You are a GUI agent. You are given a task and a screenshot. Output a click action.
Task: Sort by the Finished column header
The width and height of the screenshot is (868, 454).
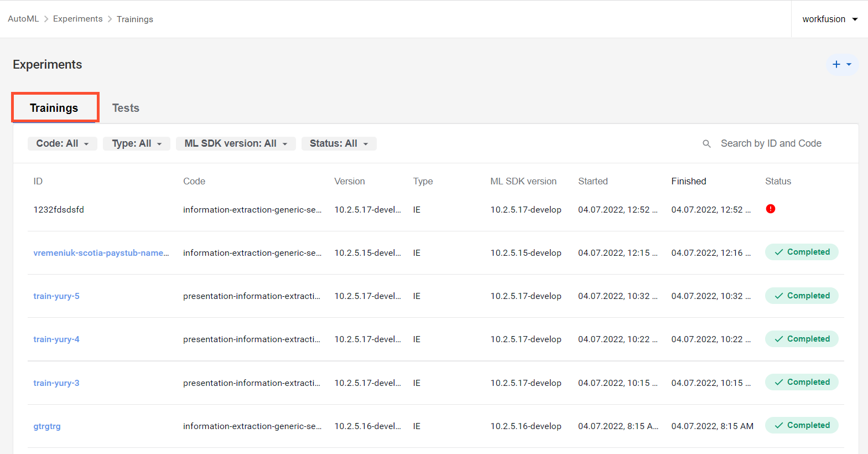tap(689, 181)
